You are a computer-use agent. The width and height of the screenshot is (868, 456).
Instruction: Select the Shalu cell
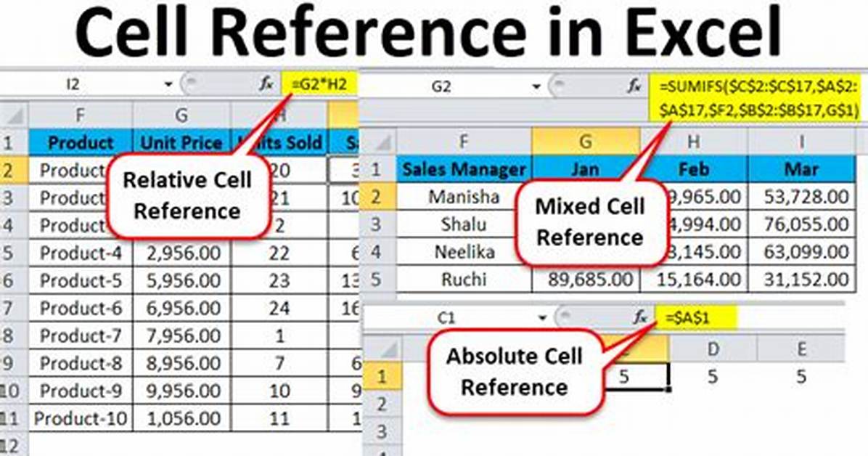464,224
